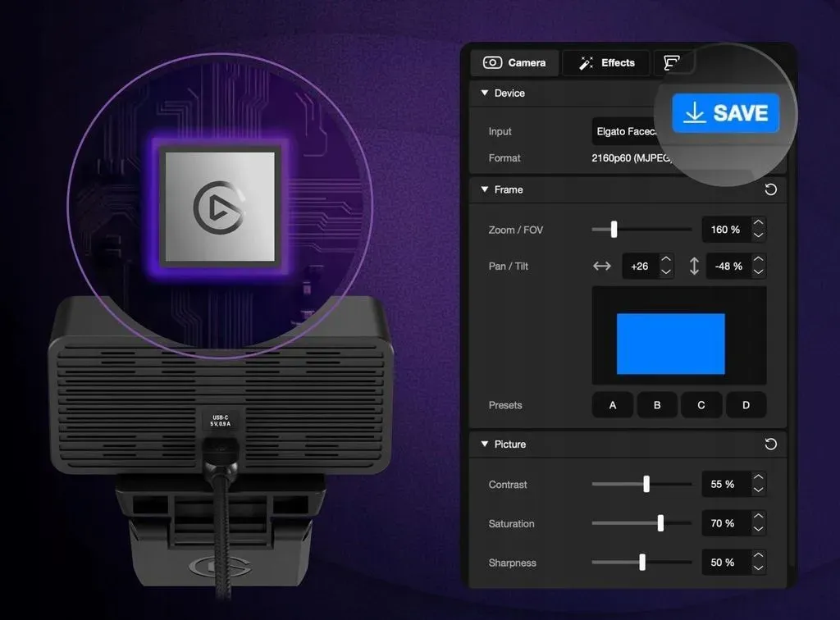Increase Saturation with the up arrow
Viewport: 840px width, 620px height.
coord(758,516)
